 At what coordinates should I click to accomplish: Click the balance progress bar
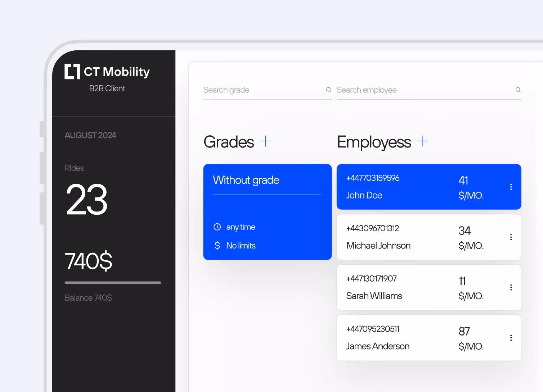[113, 283]
